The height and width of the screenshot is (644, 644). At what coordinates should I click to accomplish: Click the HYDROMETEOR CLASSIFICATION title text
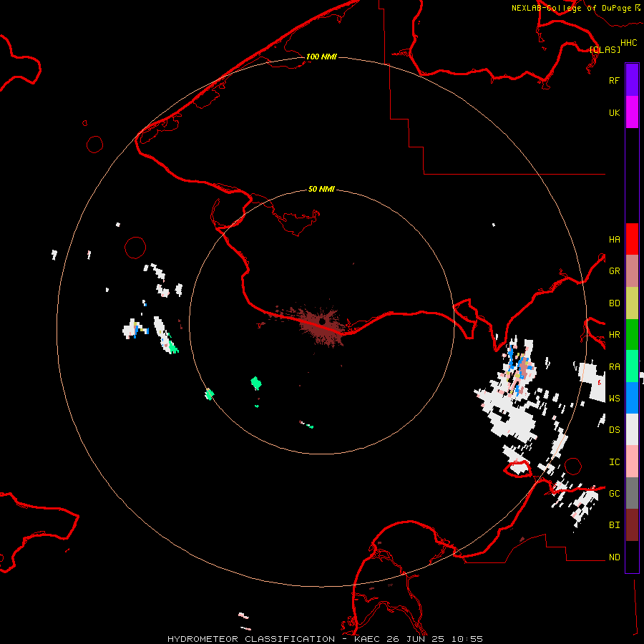click(x=251, y=639)
